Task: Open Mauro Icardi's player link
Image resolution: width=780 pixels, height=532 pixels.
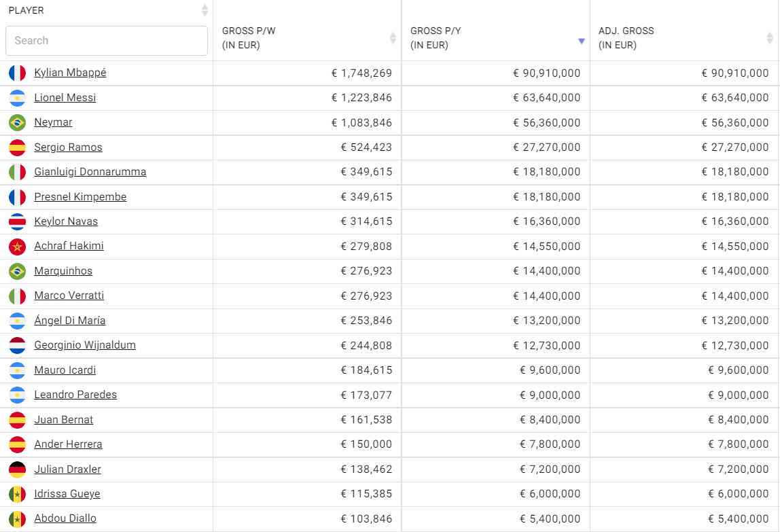Action: 65,370
